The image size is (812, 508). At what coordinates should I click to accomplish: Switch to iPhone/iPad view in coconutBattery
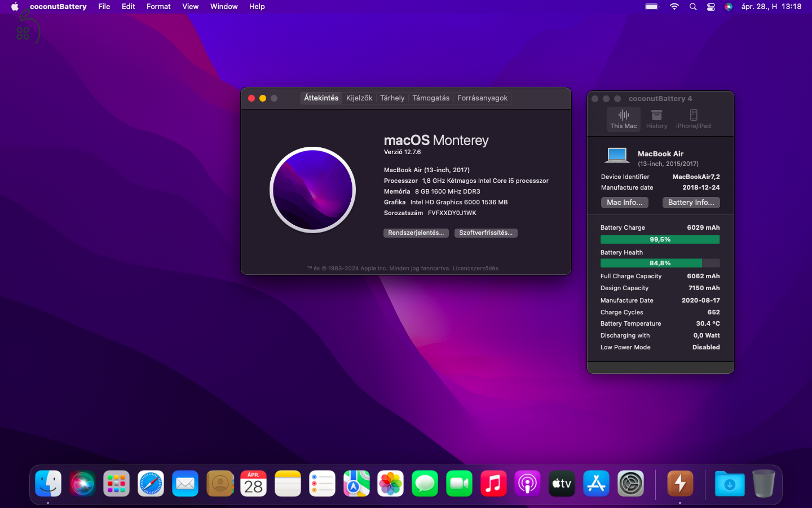(693, 119)
